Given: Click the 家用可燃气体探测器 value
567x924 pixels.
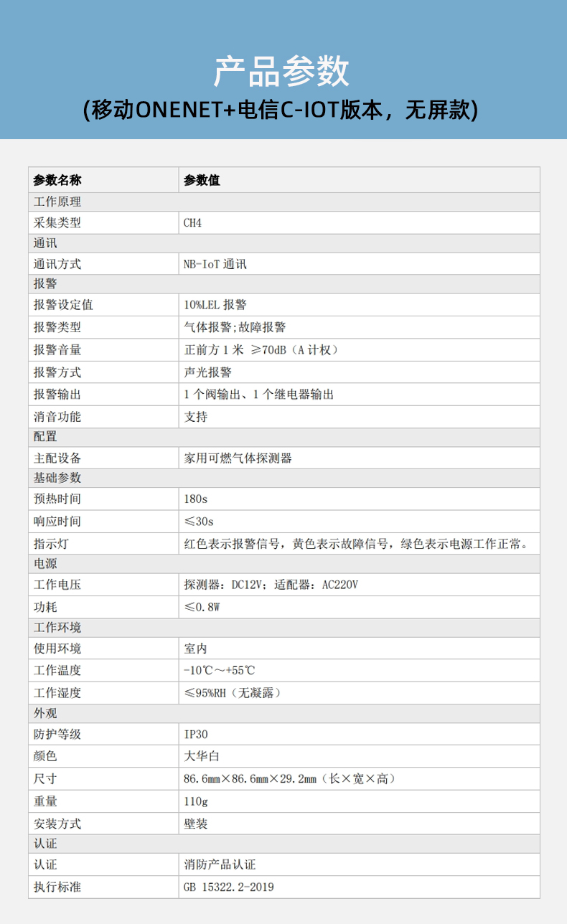Looking at the screenshot, I should [x=238, y=458].
